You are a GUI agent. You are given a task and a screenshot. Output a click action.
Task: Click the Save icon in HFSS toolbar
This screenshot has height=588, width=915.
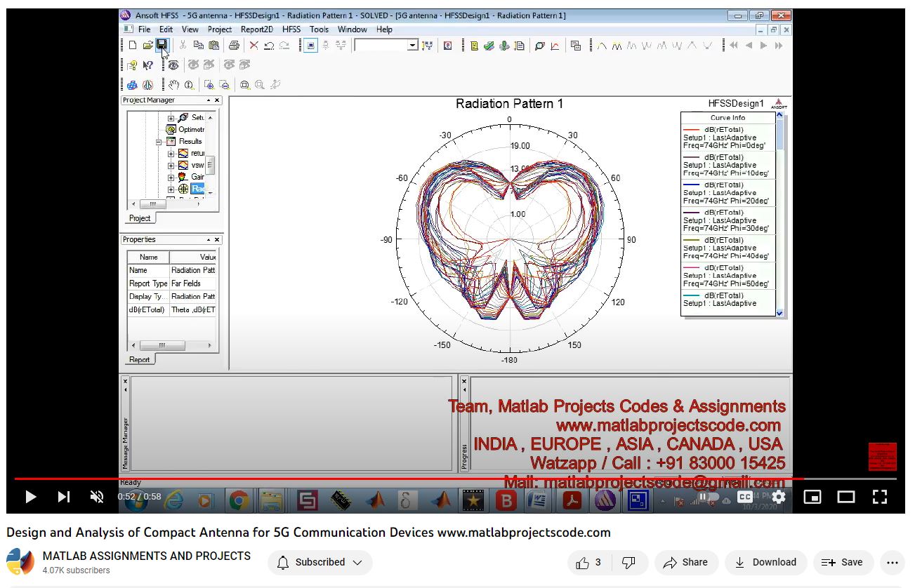click(162, 45)
